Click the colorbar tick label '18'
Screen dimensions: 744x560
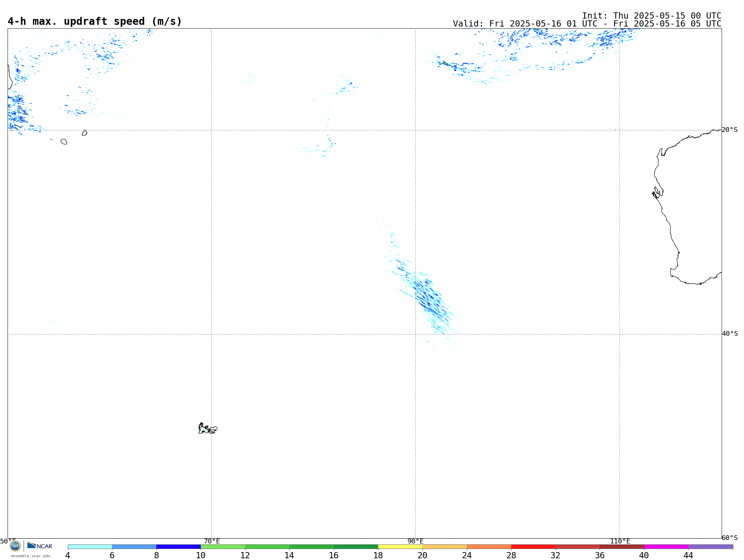tap(378, 555)
